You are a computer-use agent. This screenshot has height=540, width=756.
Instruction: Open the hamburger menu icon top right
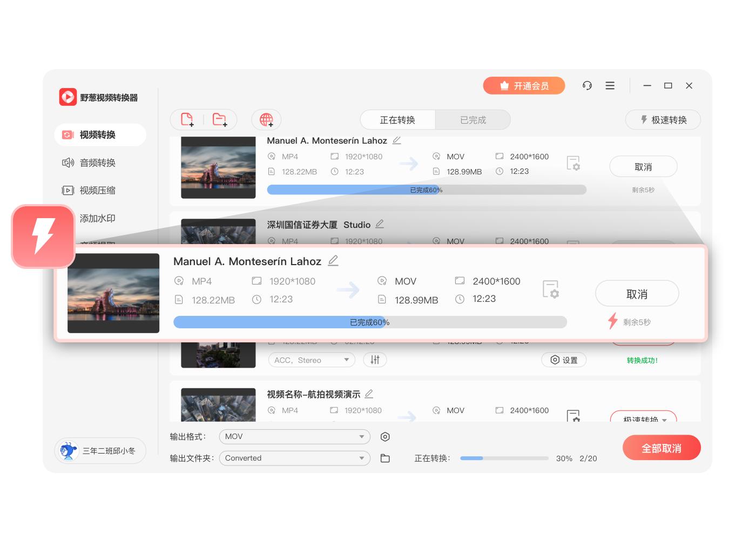pos(610,85)
